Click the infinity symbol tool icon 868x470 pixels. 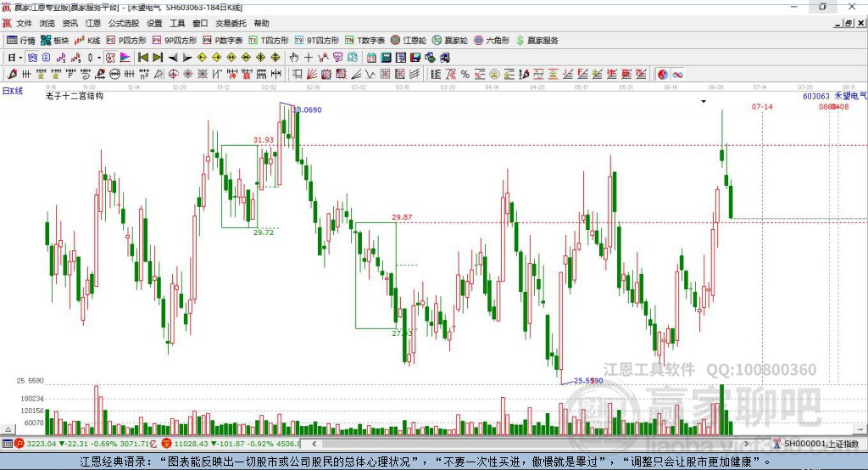(677, 75)
